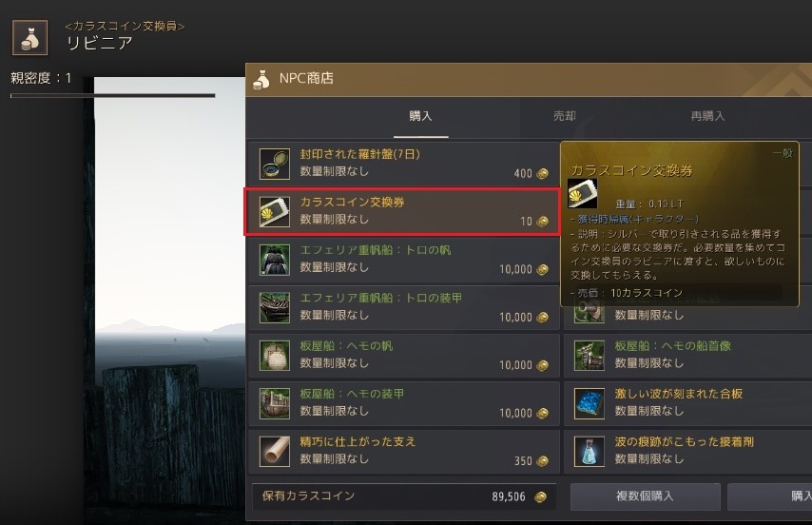
Task: Switch to the 売却 tab
Action: pyautogui.click(x=565, y=116)
